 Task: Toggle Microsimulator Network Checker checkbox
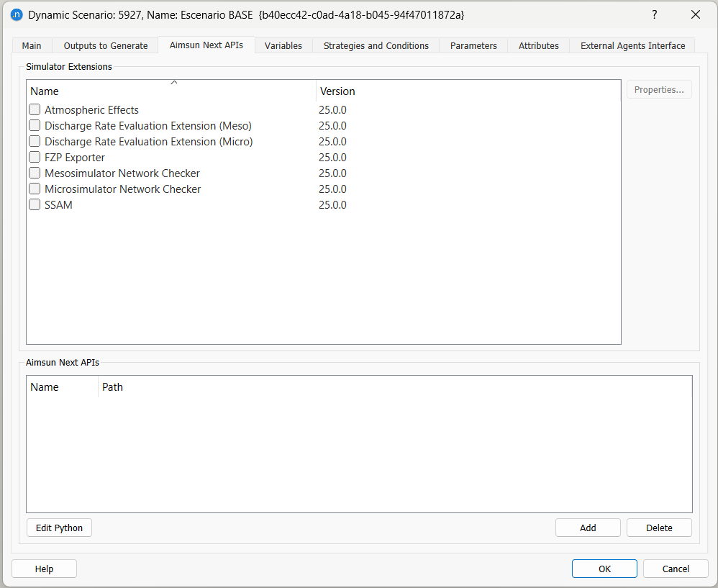pyautogui.click(x=35, y=189)
